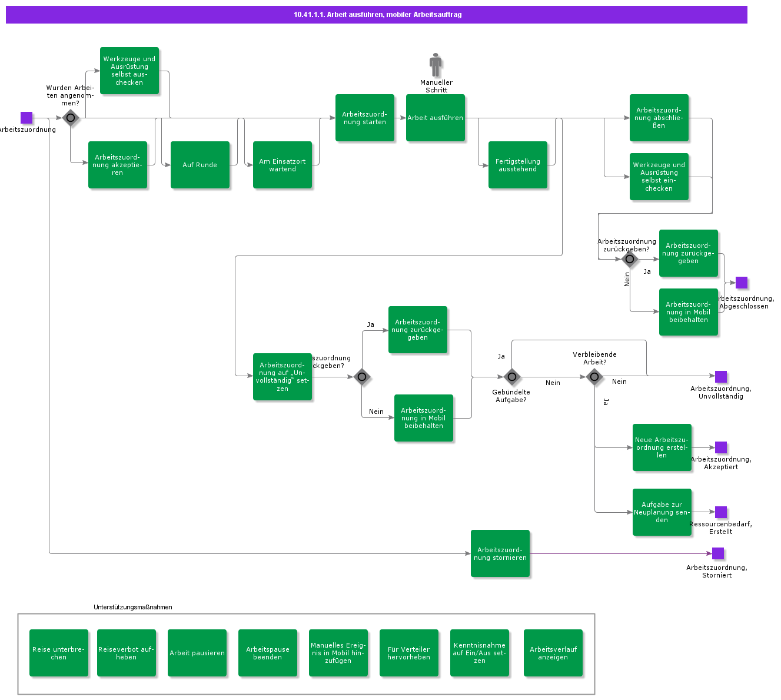Image resolution: width=781 pixels, height=700 pixels.
Task: Click "Reise unterbrechen" under Unterstützungsmaßnahmen
Action: [58, 653]
